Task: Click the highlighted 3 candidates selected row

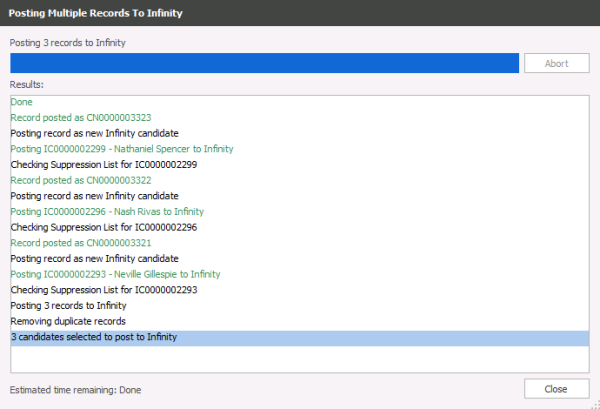Action: point(94,337)
